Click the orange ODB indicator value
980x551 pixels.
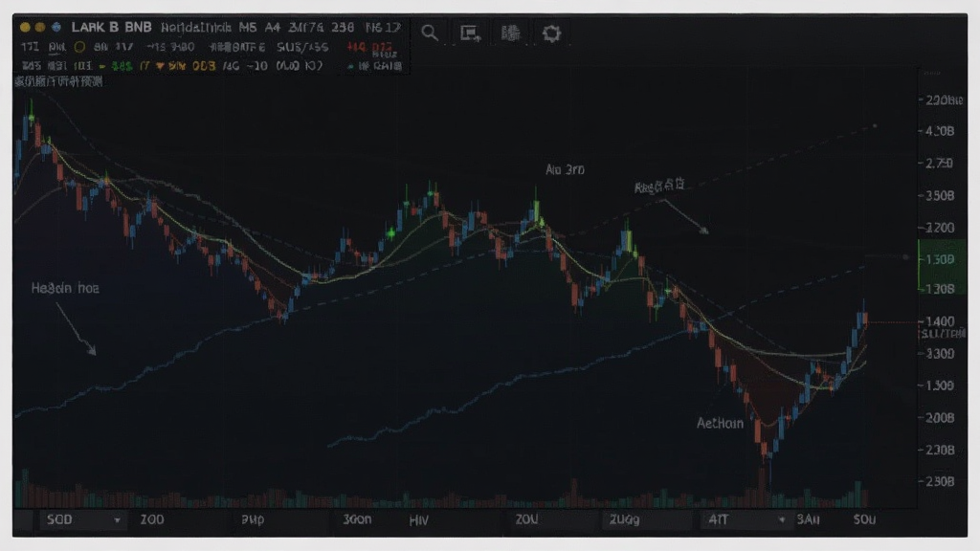click(204, 66)
